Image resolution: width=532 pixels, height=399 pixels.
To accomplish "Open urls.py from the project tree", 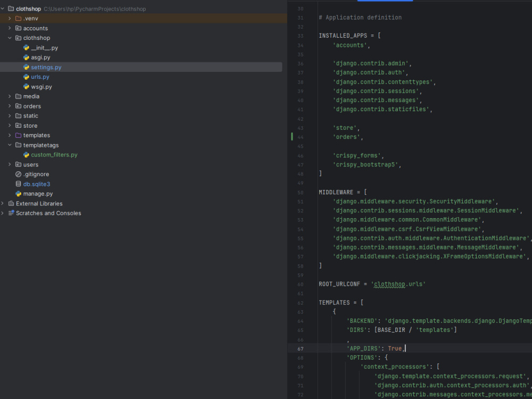I will [x=40, y=77].
